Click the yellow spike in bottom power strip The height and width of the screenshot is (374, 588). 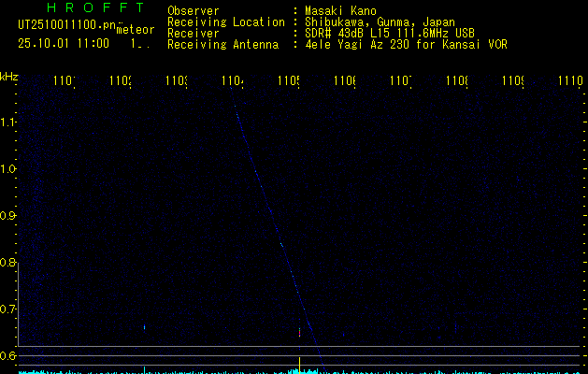pos(299,364)
